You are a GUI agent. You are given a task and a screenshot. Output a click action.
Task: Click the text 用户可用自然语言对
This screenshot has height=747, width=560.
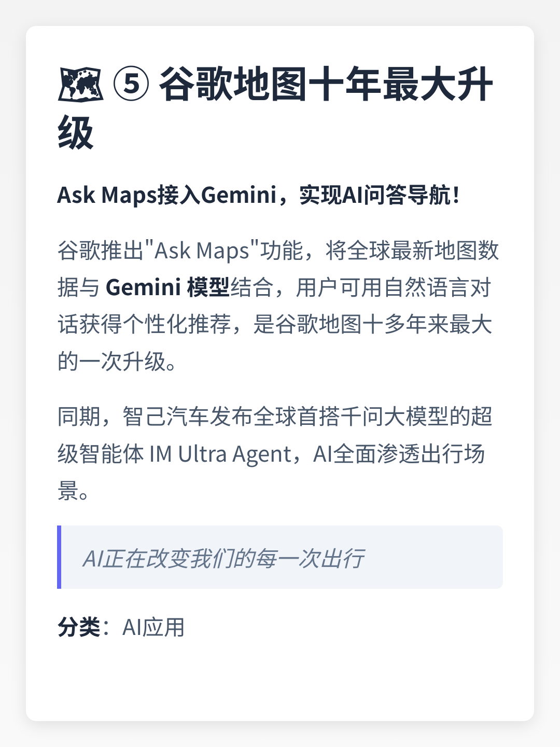[393, 287]
